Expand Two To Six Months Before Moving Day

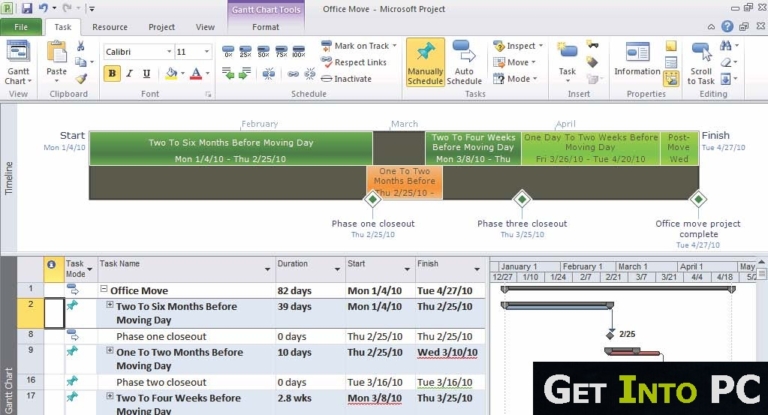coord(110,305)
